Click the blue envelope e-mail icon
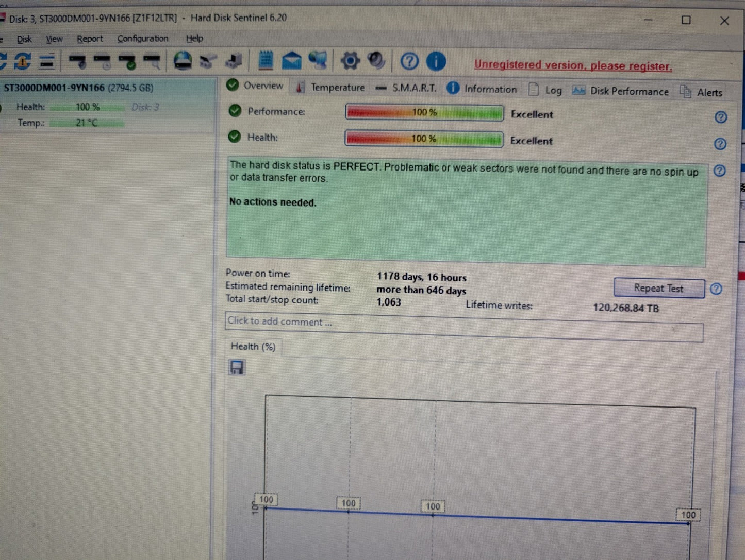 [292, 60]
